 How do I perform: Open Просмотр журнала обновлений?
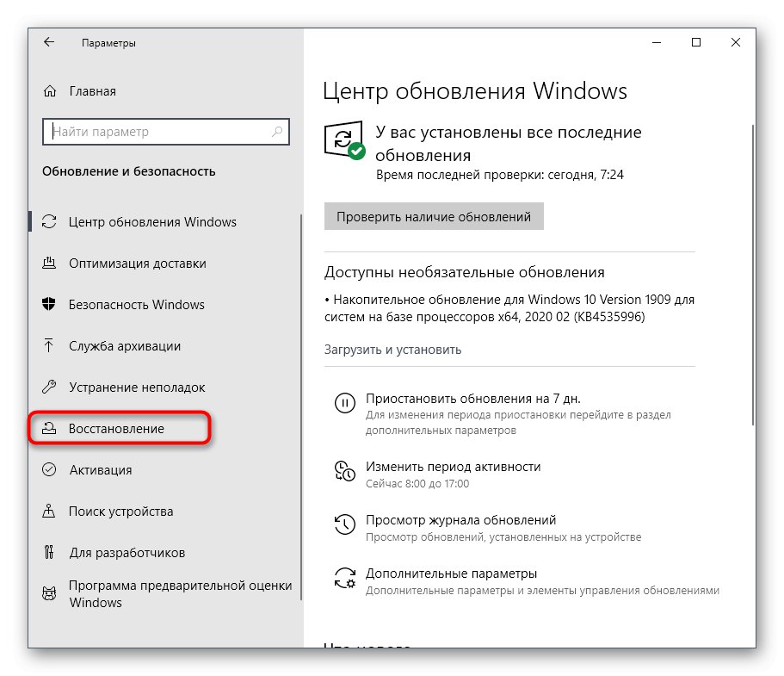click(460, 520)
